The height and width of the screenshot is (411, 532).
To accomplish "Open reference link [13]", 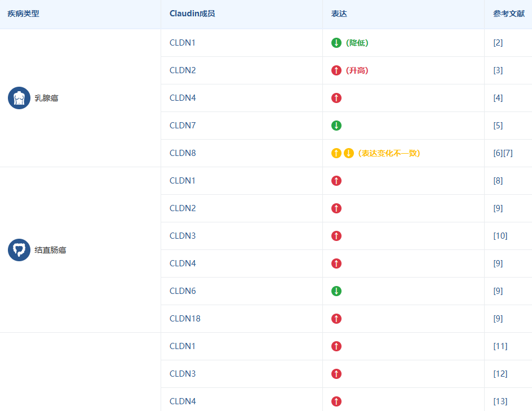I will point(500,401).
